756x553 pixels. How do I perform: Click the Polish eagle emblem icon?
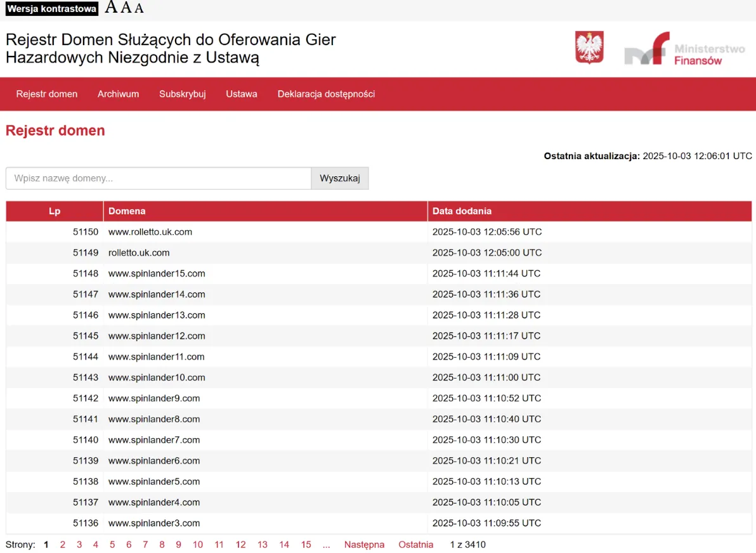coord(589,48)
